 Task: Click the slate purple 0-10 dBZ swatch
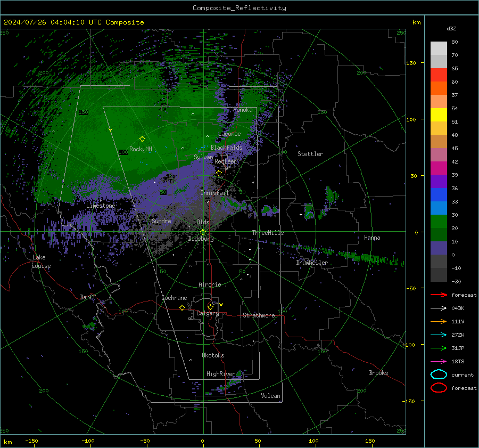coord(439,248)
